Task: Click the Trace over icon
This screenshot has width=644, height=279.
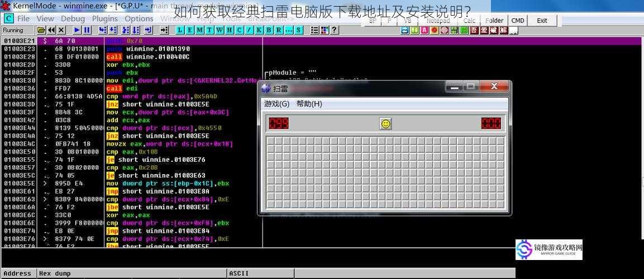Action: 136,30
